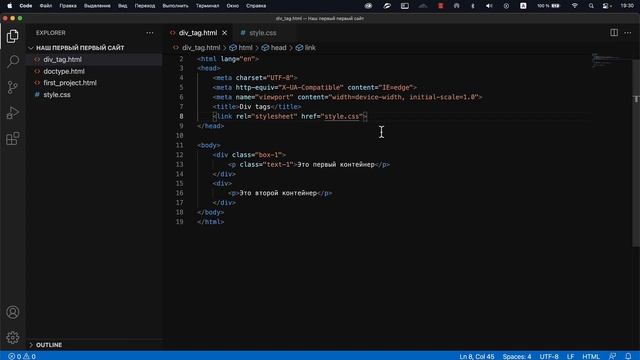Open doctype.html in the explorer
The height and width of the screenshot is (360, 640).
click(x=64, y=71)
